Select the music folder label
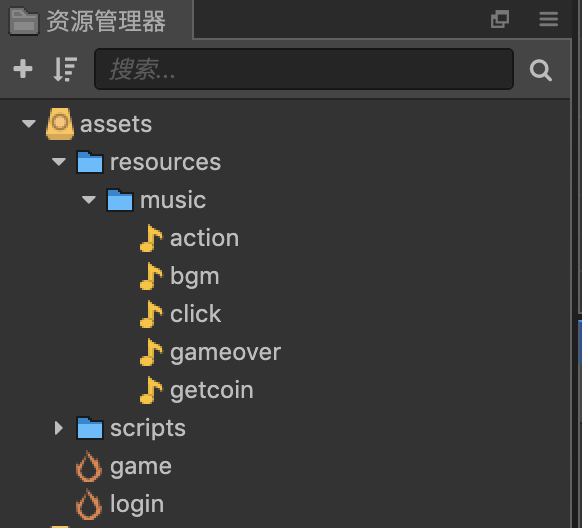Screen dimensions: 582x528 click(x=173, y=200)
